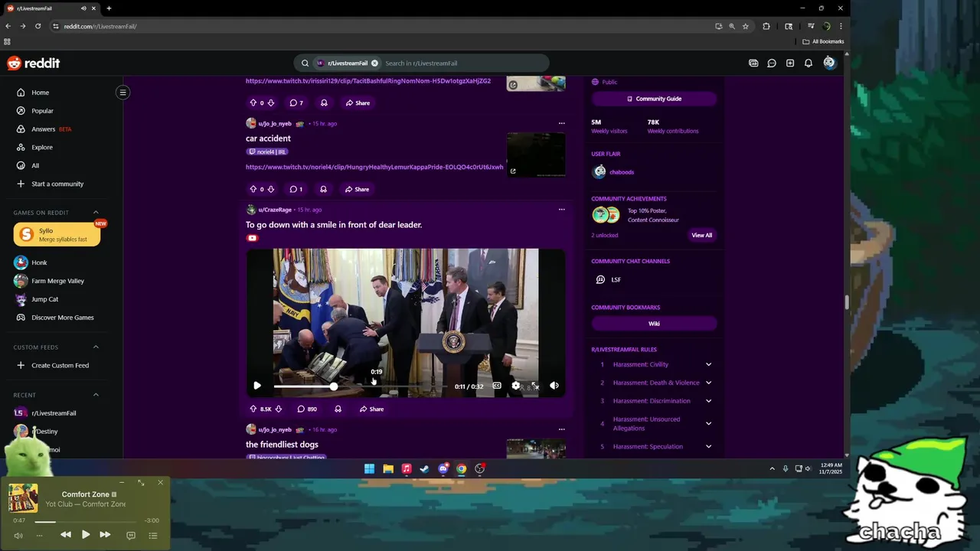Screen dimensions: 980x551
Task: Skip to next track in music player
Action: [105, 535]
